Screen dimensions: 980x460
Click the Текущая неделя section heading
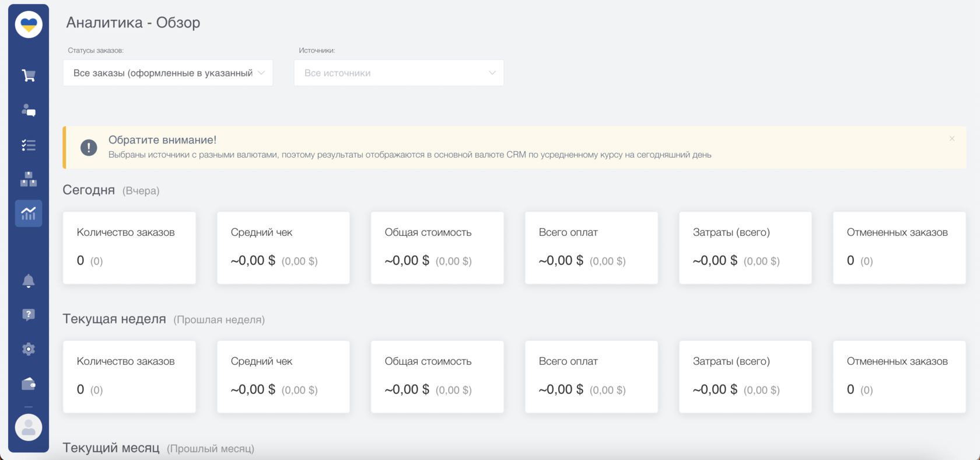[x=114, y=319]
